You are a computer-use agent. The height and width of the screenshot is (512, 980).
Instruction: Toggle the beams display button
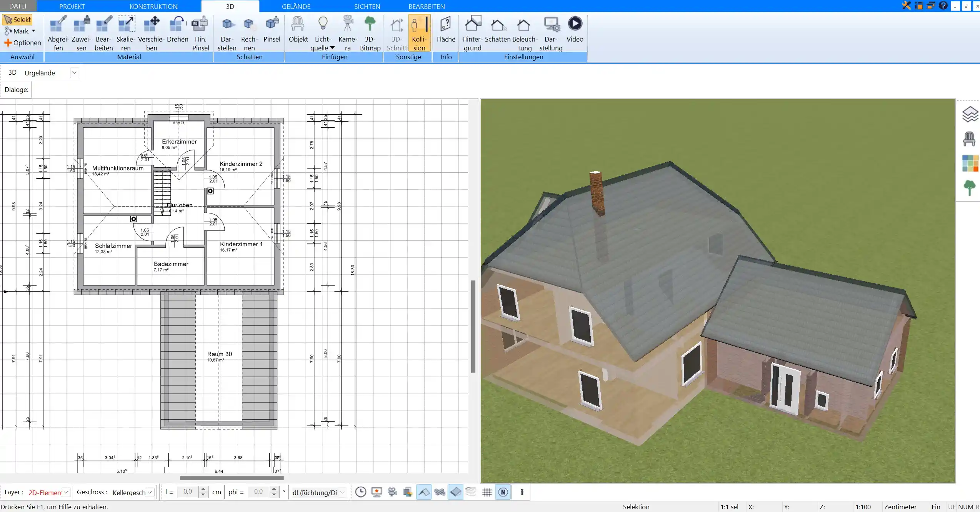tap(440, 492)
